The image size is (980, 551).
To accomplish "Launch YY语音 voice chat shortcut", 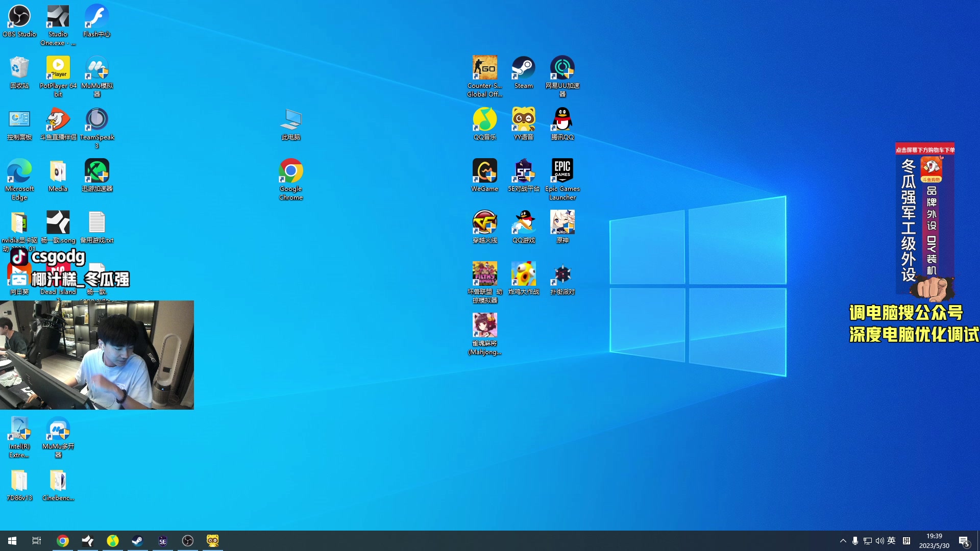I will tap(524, 124).
